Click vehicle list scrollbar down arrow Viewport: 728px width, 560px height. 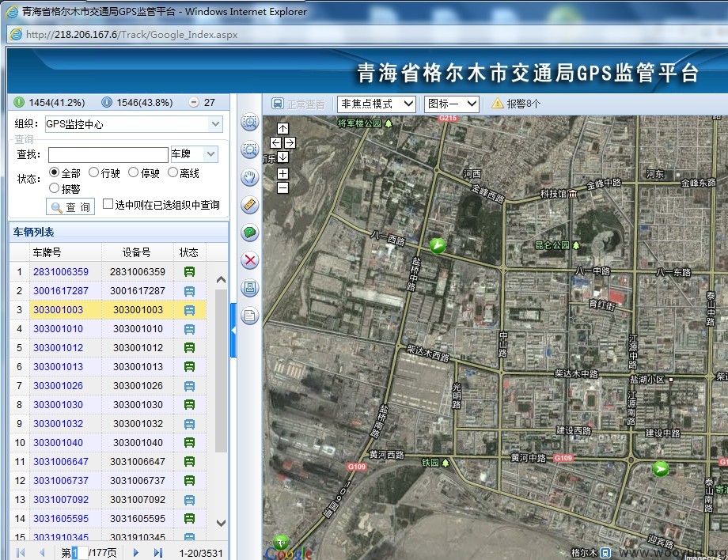[x=221, y=523]
